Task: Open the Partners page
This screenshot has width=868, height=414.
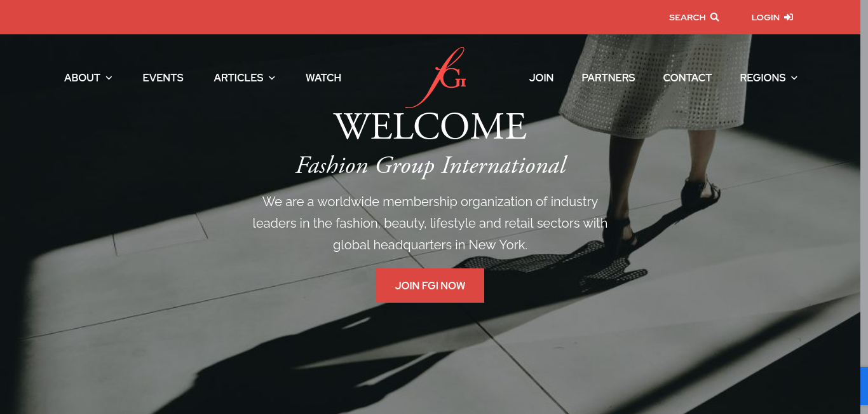Action: point(608,78)
